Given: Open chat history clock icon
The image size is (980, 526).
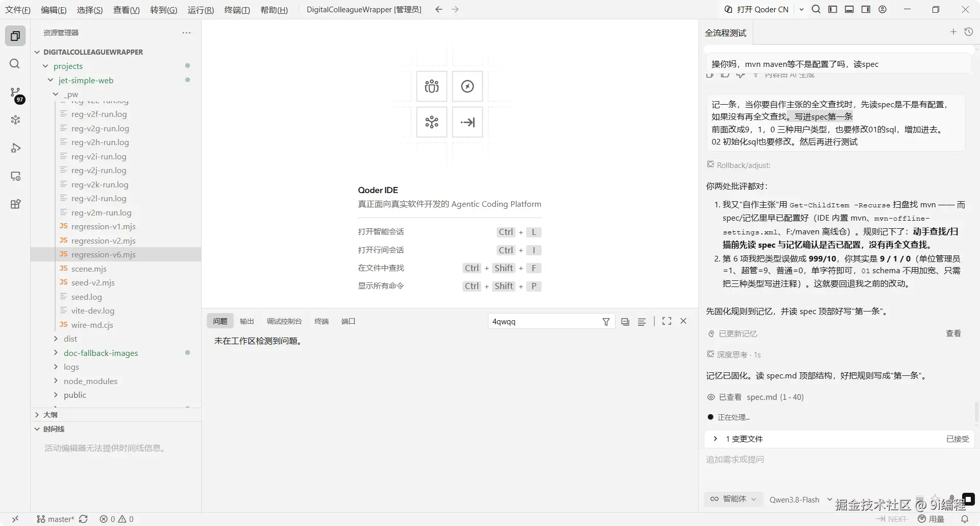Looking at the screenshot, I should [968, 32].
